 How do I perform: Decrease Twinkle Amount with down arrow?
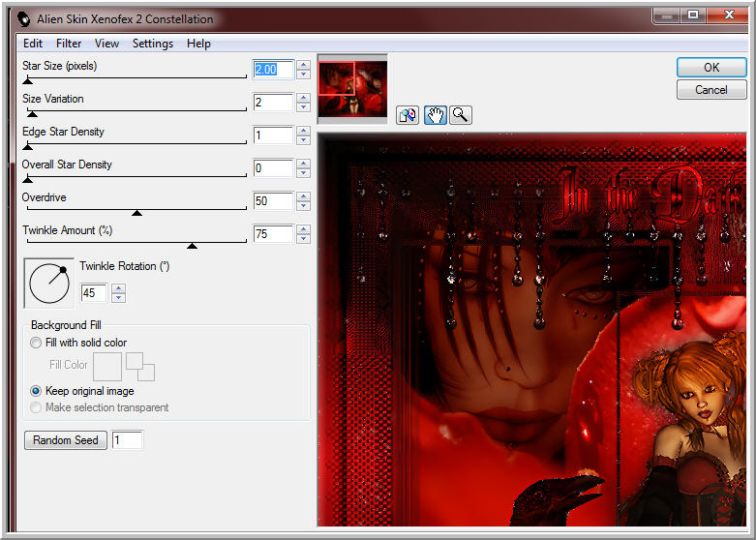tap(303, 239)
